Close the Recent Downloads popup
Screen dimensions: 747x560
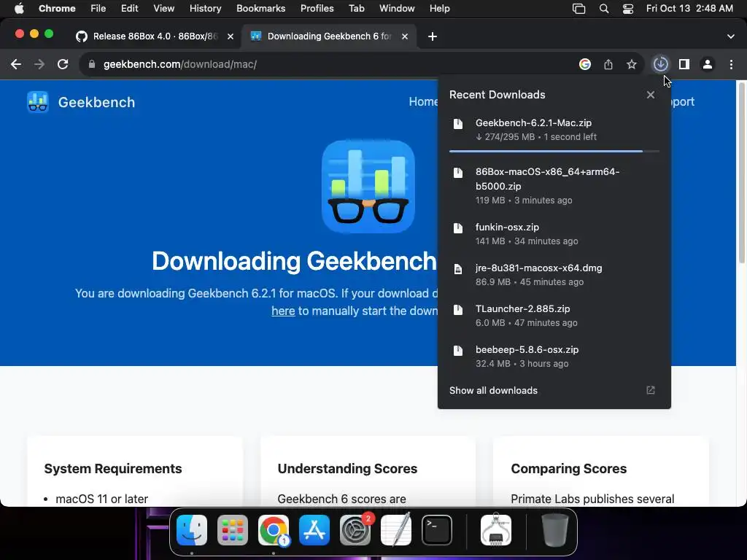coord(650,95)
